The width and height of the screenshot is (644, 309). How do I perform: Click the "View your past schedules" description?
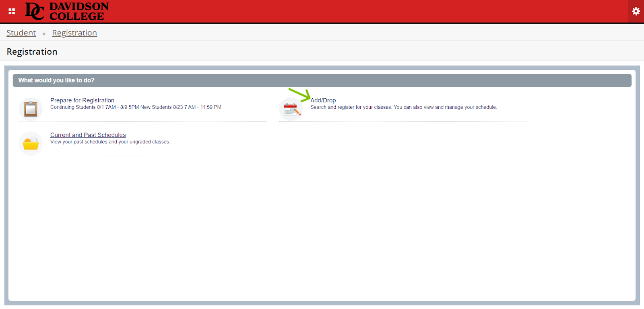pyautogui.click(x=110, y=142)
